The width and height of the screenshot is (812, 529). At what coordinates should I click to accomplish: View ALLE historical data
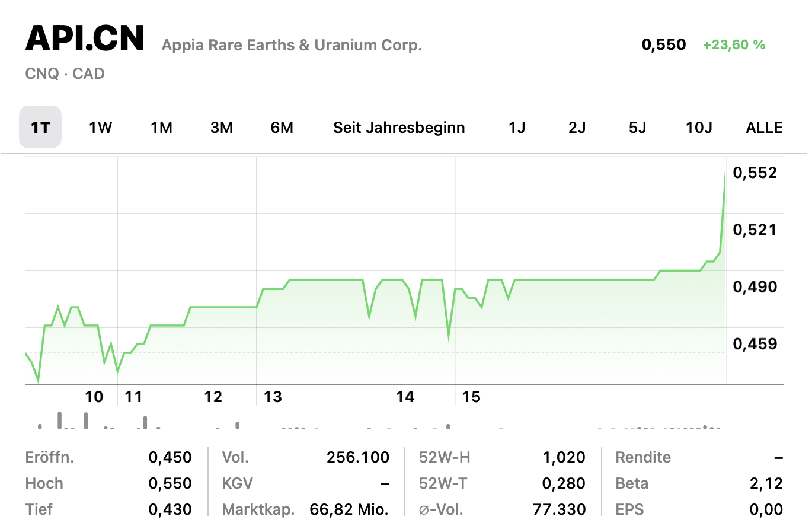point(764,128)
